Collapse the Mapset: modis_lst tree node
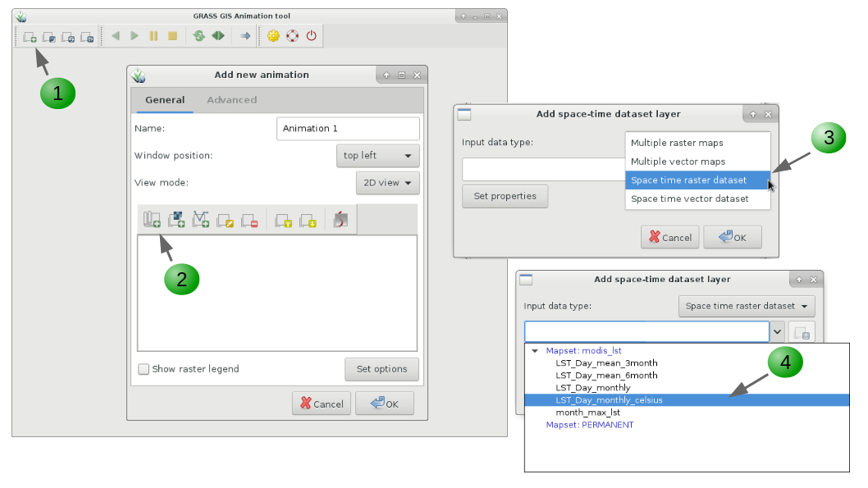Screen dimensions: 868x488 coord(535,351)
